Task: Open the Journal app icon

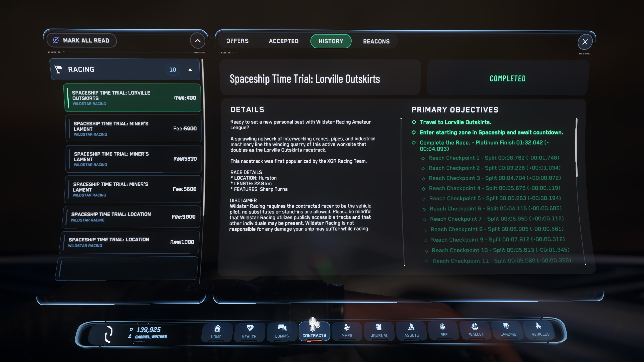Action: pos(379,331)
